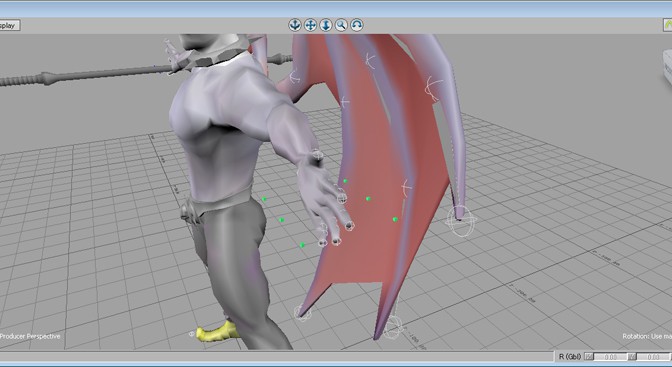Activate the Orbit camera anchor icon

[295, 25]
